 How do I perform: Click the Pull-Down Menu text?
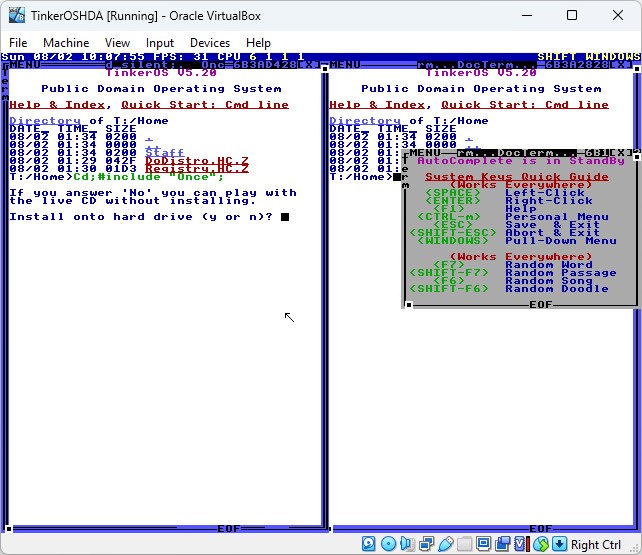[561, 241]
